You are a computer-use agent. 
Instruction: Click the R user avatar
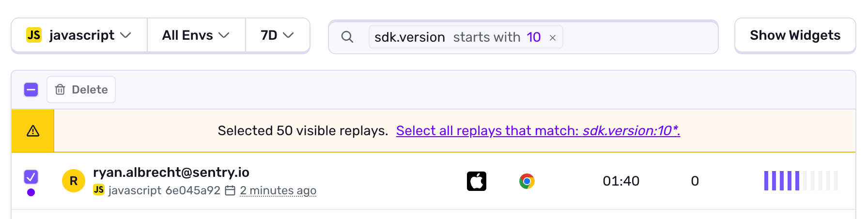pos(74,181)
